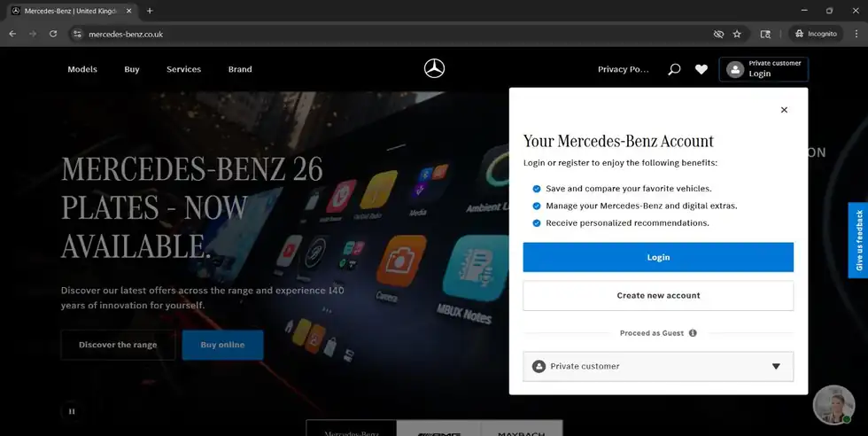The width and height of the screenshot is (868, 436).
Task: Open the chat assistant avatar
Action: click(x=833, y=405)
